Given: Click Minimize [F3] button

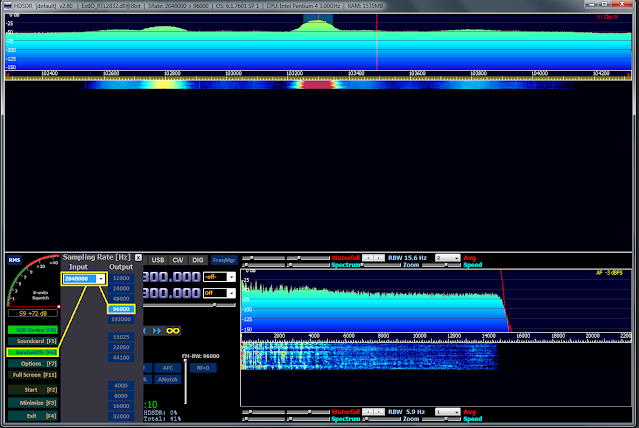Looking at the screenshot, I should [33, 403].
